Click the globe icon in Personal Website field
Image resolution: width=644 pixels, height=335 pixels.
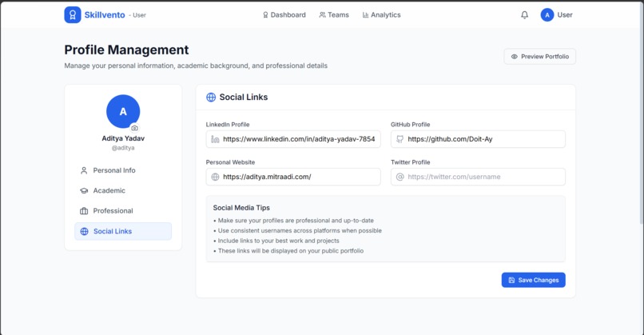click(x=215, y=177)
